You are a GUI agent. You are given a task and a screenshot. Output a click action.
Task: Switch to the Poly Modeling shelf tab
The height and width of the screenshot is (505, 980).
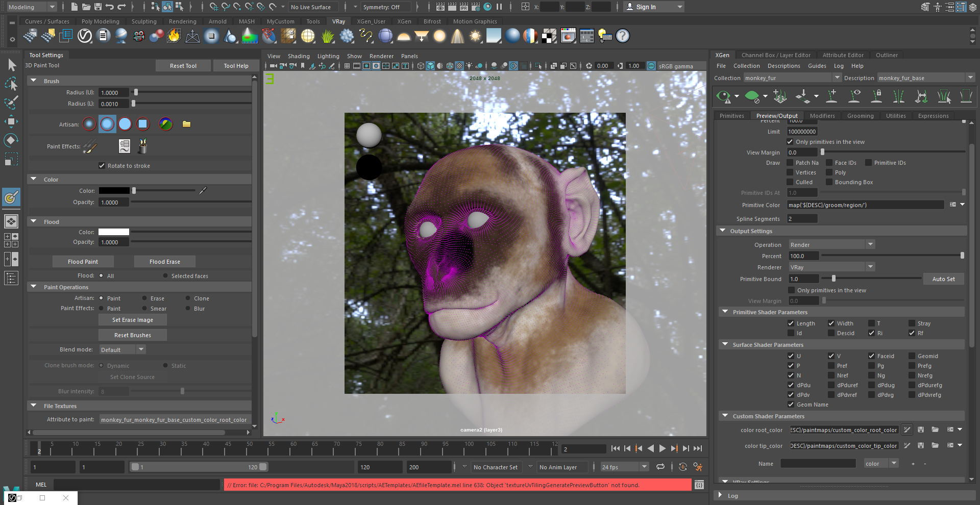tap(100, 21)
